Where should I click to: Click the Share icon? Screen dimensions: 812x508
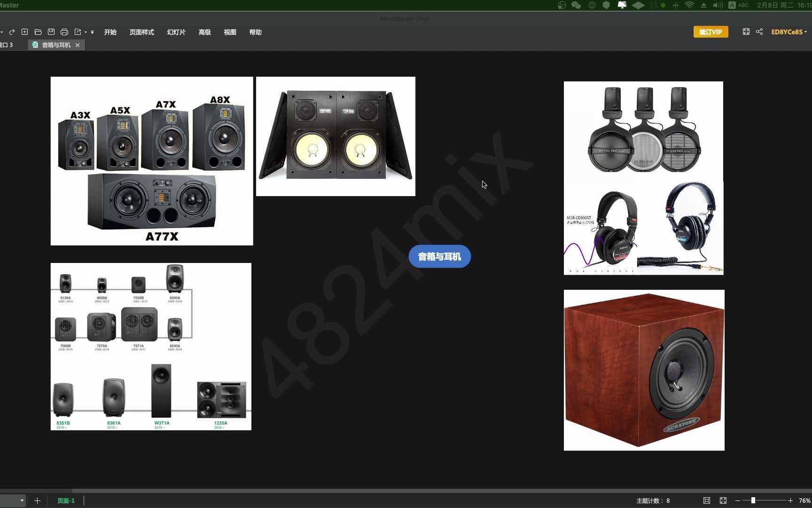click(759, 32)
